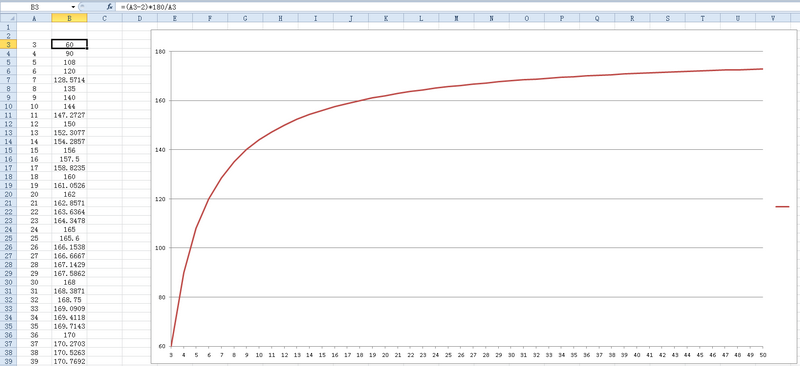Select column J header
The width and height of the screenshot is (800, 366).
pyautogui.click(x=351, y=18)
